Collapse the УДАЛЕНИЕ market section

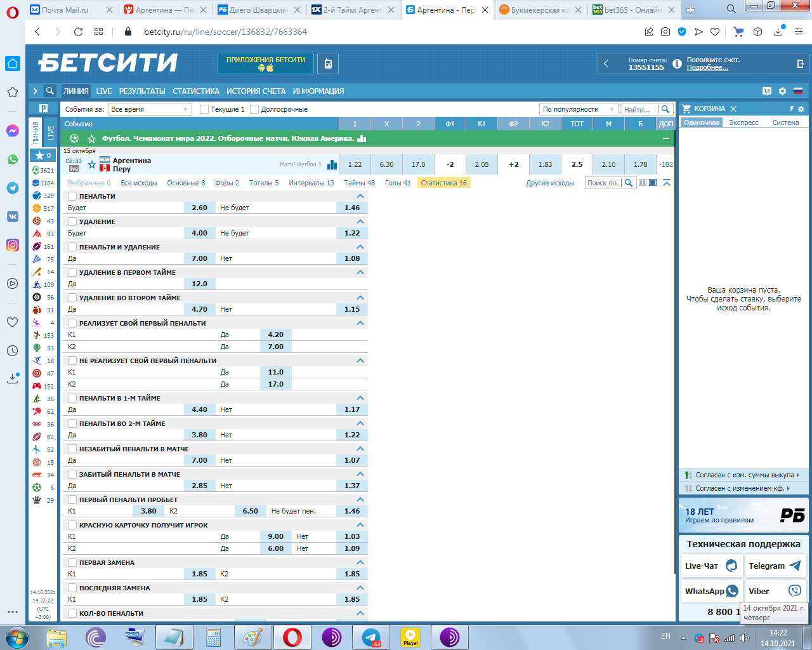point(360,222)
